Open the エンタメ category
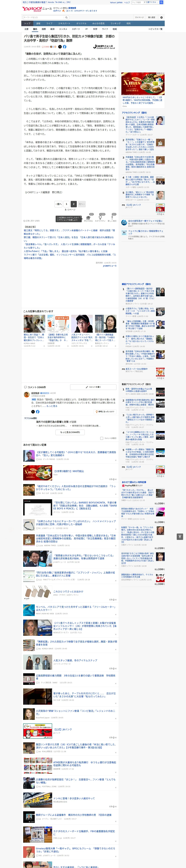The width and height of the screenshot is (186, 868). (x=63, y=29)
